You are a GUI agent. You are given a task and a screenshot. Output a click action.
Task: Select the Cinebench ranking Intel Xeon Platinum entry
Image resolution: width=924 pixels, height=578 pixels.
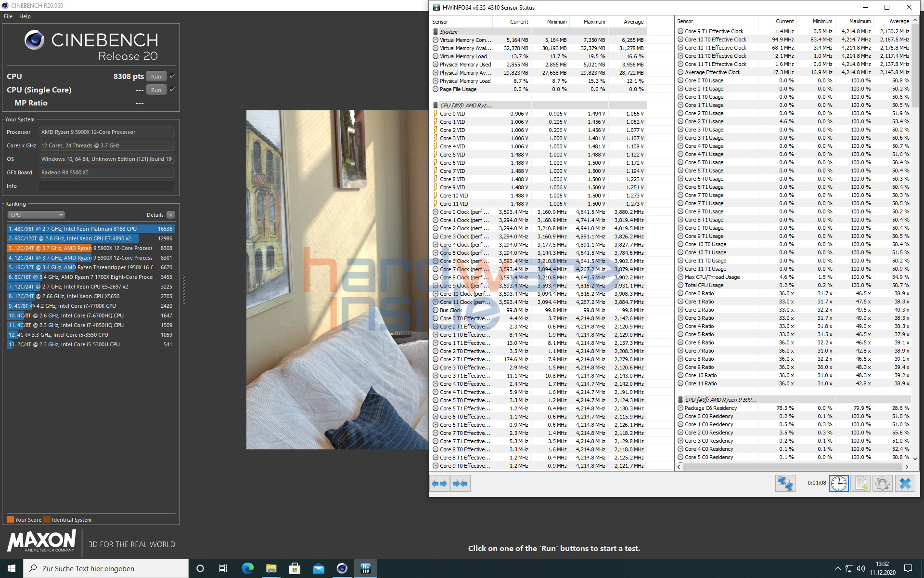[x=89, y=228]
